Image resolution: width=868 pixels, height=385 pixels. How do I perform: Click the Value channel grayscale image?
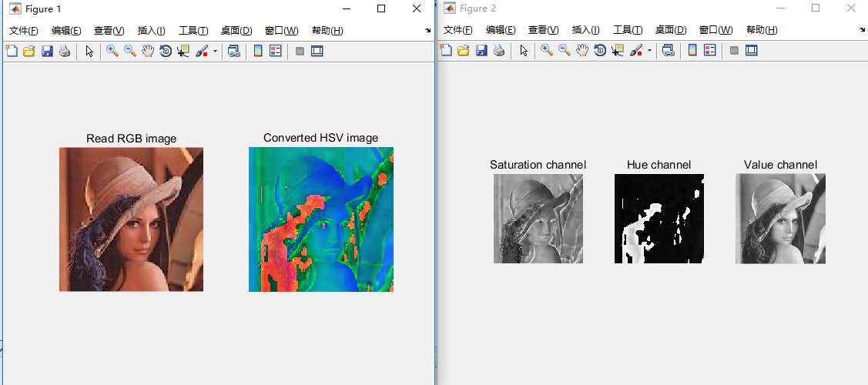[780, 219]
